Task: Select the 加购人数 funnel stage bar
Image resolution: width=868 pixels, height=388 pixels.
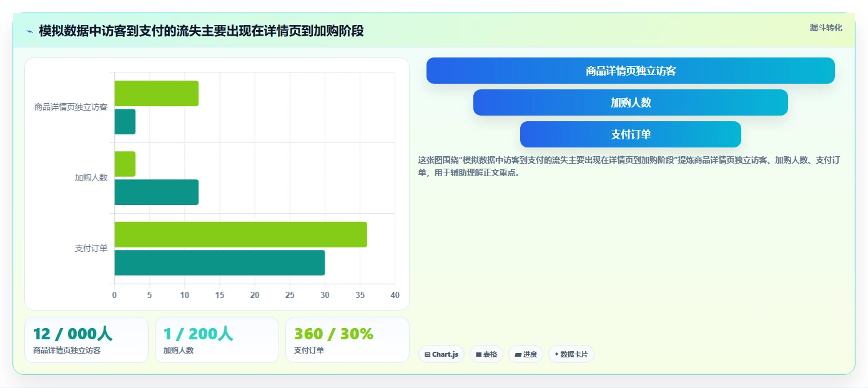Action: [631, 102]
